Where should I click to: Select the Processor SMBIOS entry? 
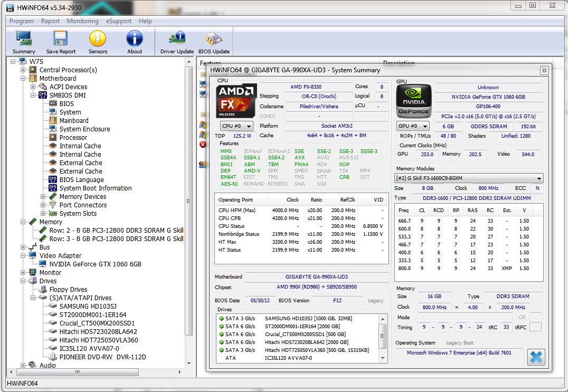pos(73,138)
